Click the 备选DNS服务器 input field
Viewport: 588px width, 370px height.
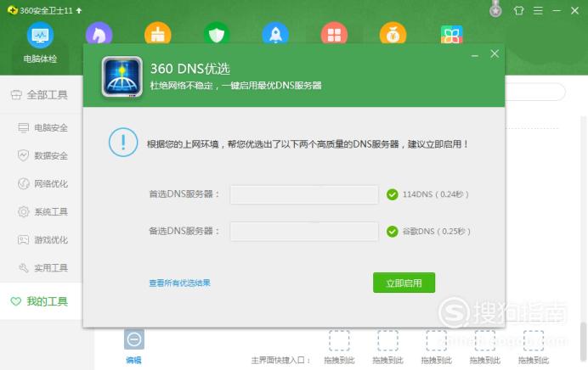304,232
